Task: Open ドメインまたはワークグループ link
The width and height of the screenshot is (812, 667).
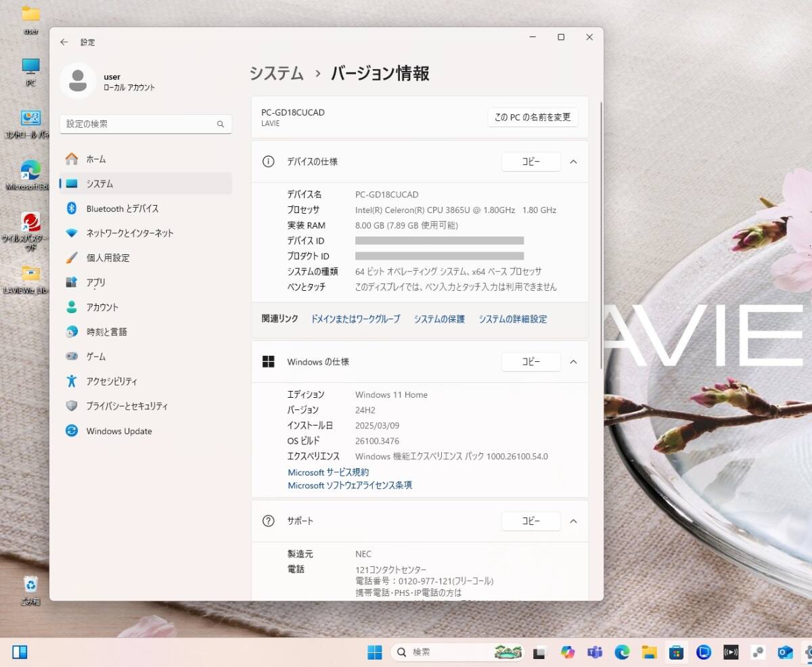Action: 355,319
